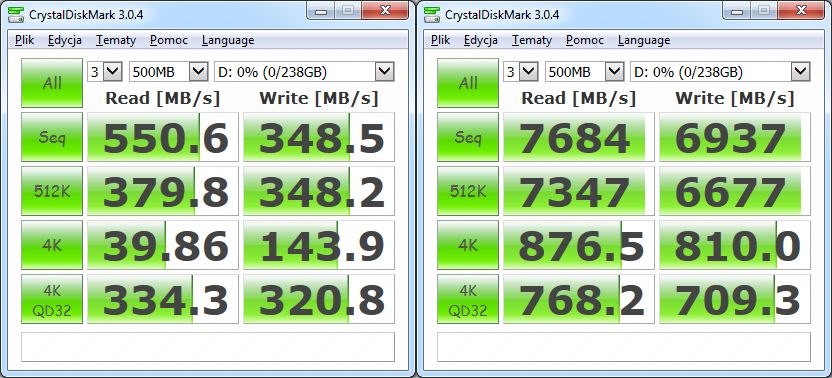
Task: Click the 768.2 4K QD32 read result
Action: [x=579, y=299]
